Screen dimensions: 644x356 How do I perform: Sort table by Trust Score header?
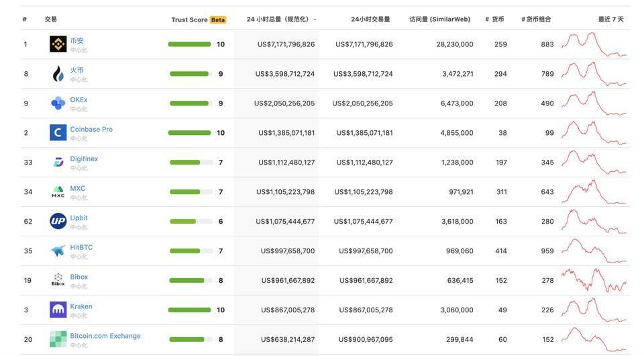click(x=189, y=19)
